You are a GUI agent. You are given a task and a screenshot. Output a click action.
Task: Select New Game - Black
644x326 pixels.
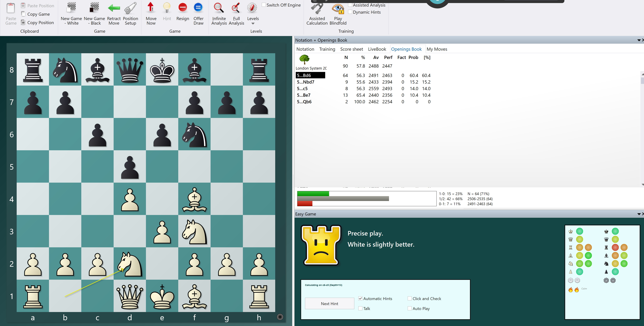94,13
